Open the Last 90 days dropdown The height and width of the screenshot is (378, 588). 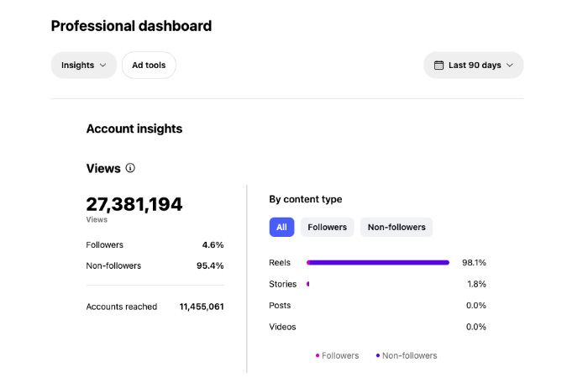tap(474, 66)
